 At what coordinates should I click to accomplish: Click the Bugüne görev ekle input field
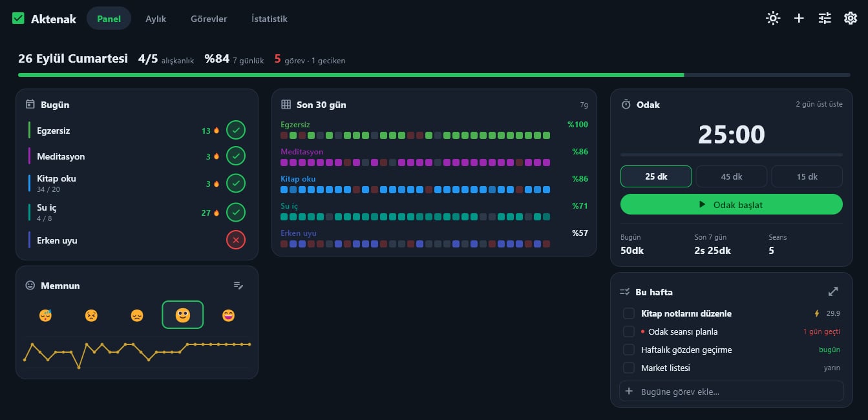pos(732,391)
